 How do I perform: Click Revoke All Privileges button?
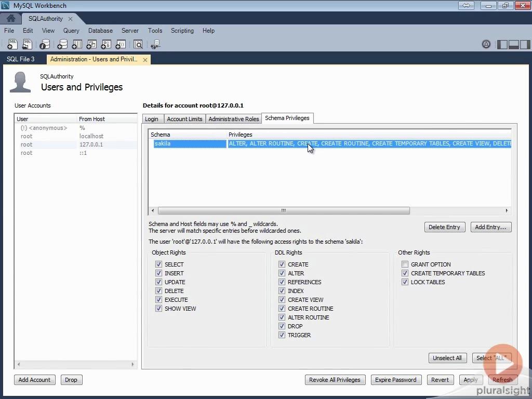tap(335, 380)
